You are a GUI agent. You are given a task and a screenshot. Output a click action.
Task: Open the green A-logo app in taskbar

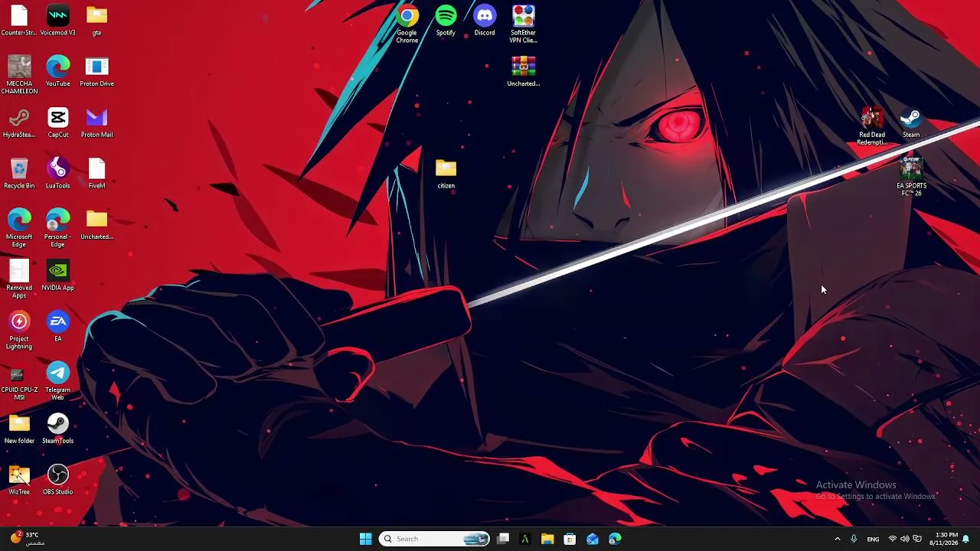pos(525,539)
